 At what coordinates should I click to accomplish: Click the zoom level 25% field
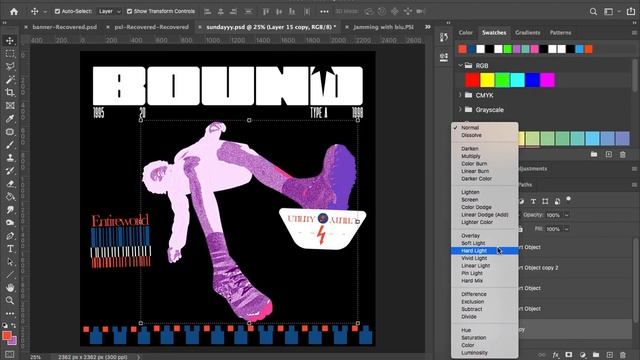coord(36,357)
